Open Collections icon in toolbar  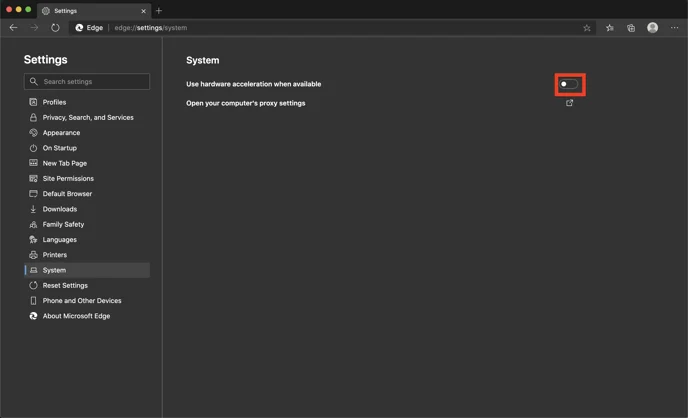tap(631, 28)
